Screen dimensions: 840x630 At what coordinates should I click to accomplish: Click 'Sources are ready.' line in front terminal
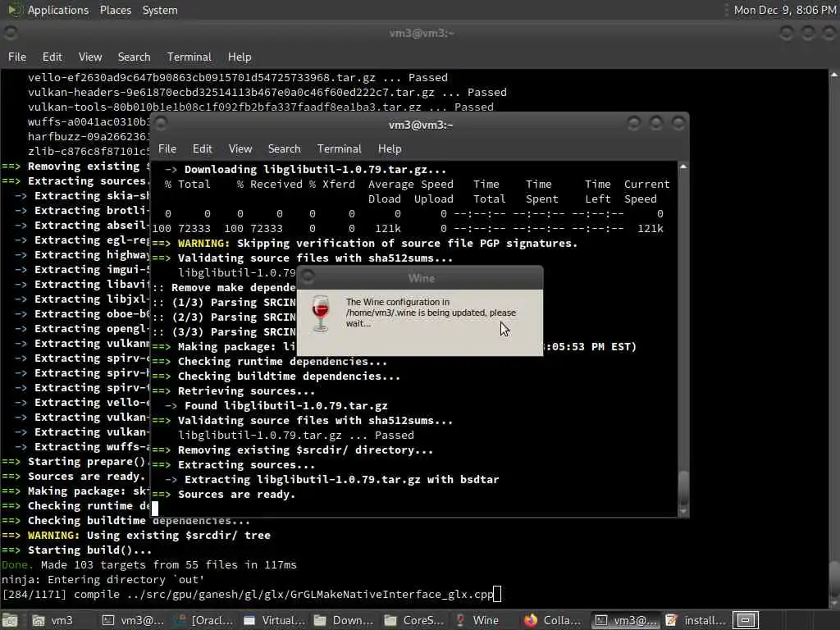(236, 495)
